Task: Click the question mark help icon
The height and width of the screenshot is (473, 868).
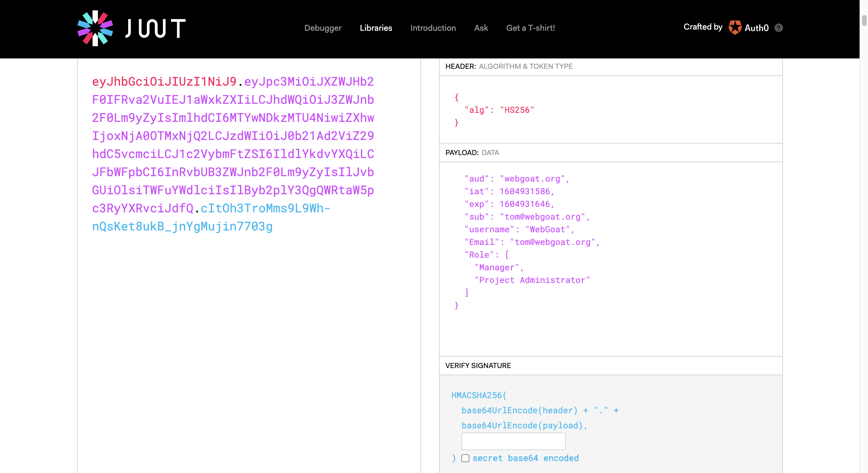Action: coord(778,28)
